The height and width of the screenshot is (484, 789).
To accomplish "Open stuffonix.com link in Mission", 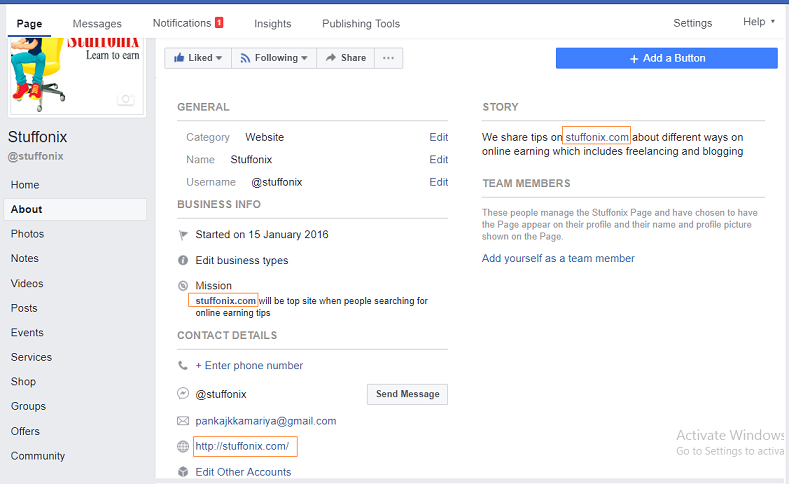I will (x=225, y=301).
